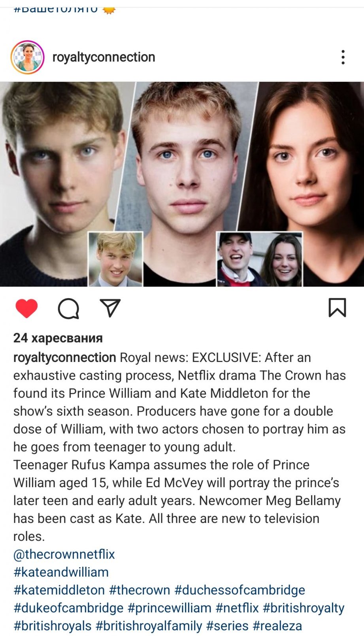
Task: View the 24 харесвания likes list
Action: click(58, 338)
